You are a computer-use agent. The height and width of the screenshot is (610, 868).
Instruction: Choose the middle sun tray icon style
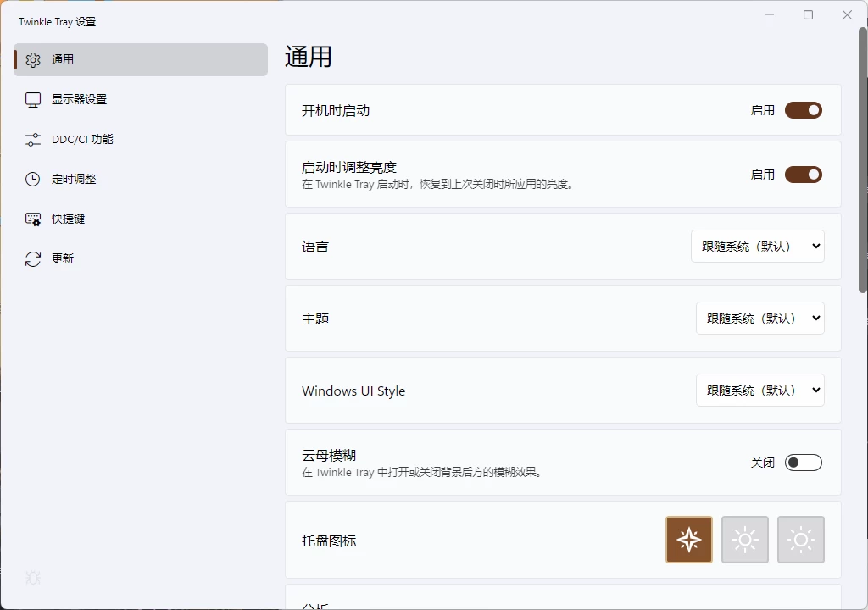[744, 539]
